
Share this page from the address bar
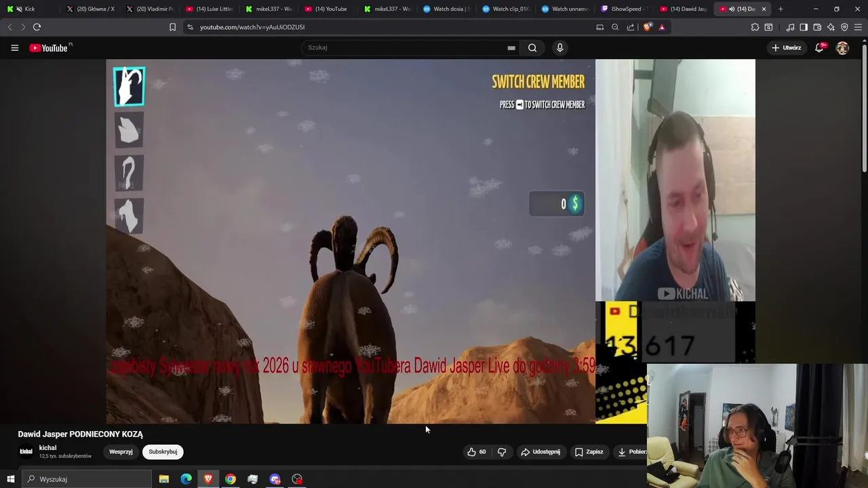tap(631, 27)
